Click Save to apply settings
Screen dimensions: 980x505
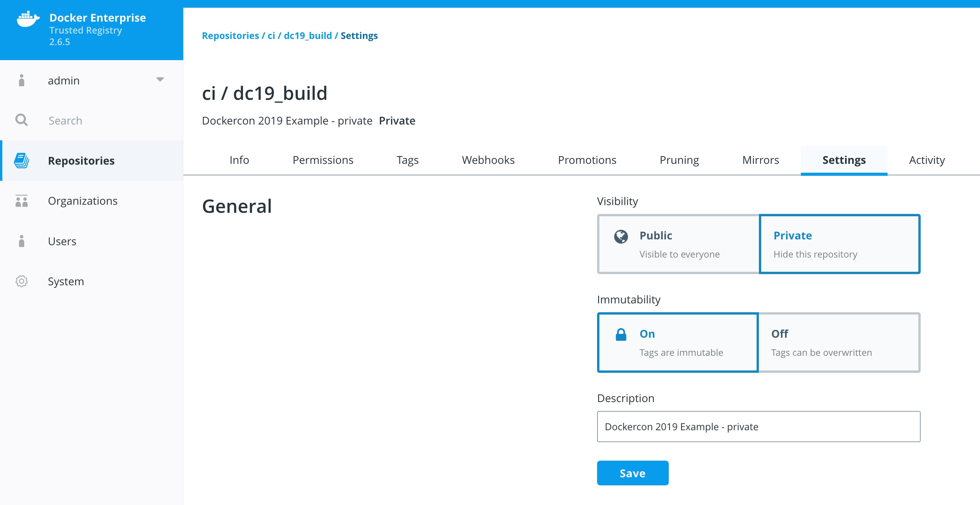(x=633, y=473)
